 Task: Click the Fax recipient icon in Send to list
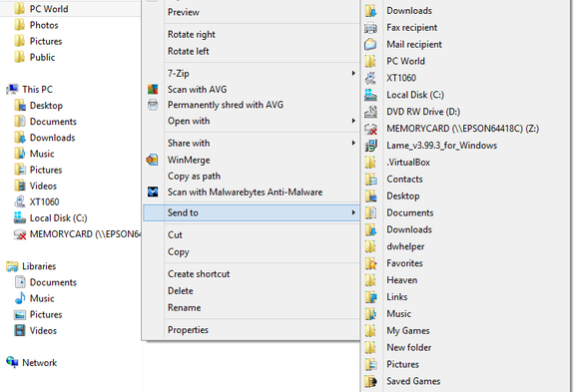[x=370, y=28]
